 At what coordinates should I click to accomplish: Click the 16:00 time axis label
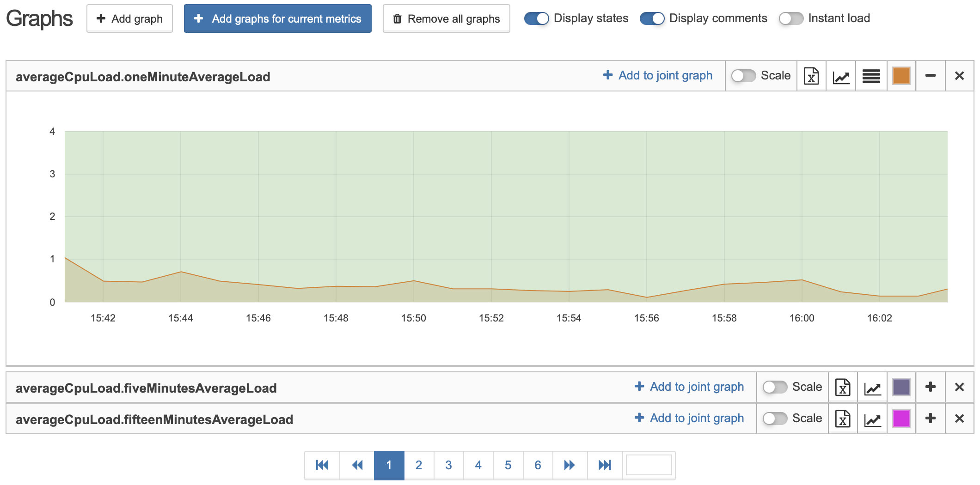point(802,318)
